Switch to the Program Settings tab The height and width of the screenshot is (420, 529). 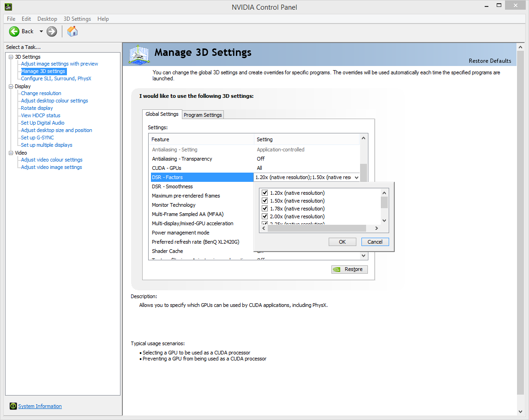[203, 115]
